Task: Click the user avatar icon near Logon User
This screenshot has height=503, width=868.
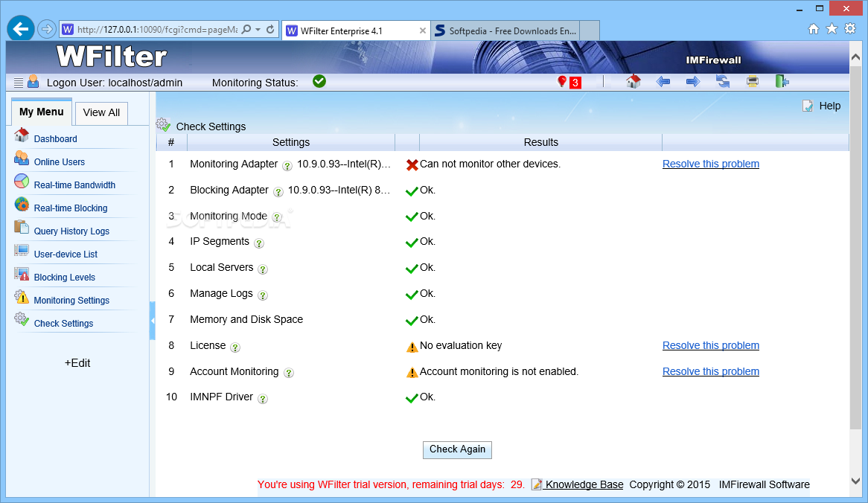Action: tap(33, 81)
